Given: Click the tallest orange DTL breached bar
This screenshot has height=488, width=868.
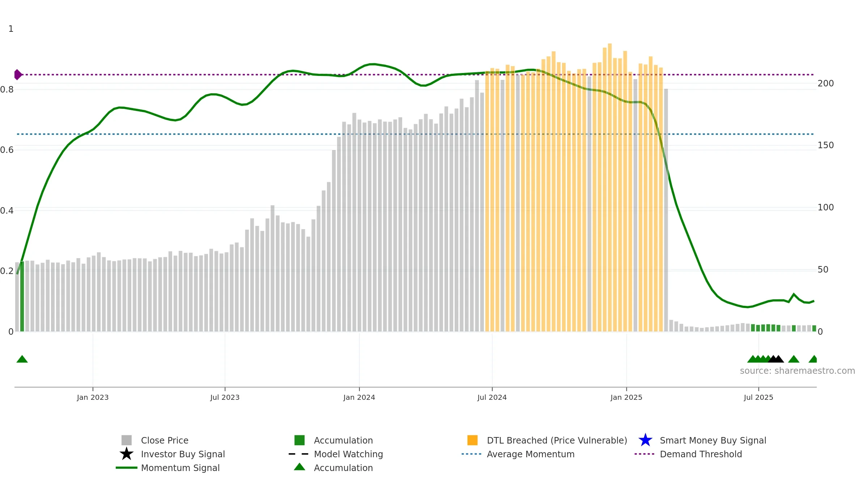Looking at the screenshot, I should point(610,187).
